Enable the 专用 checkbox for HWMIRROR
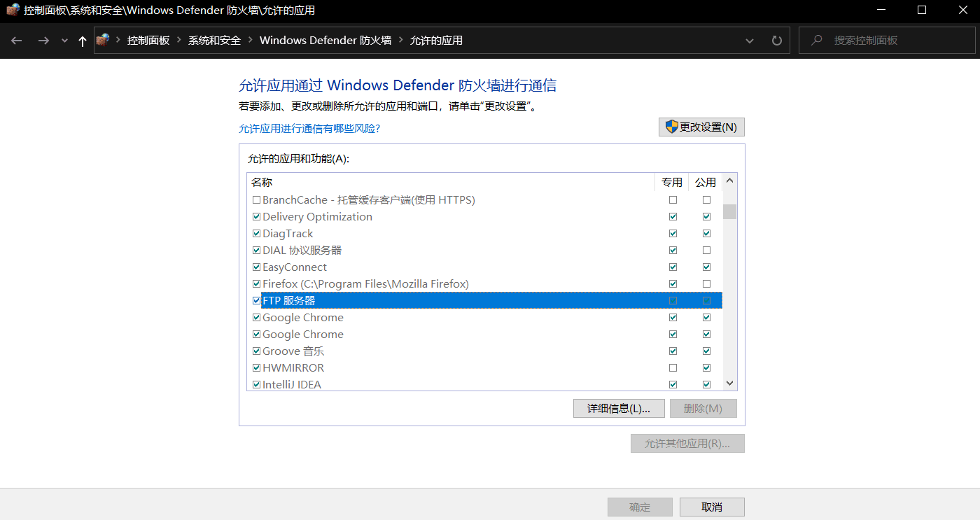The height and width of the screenshot is (520, 980). pos(673,367)
